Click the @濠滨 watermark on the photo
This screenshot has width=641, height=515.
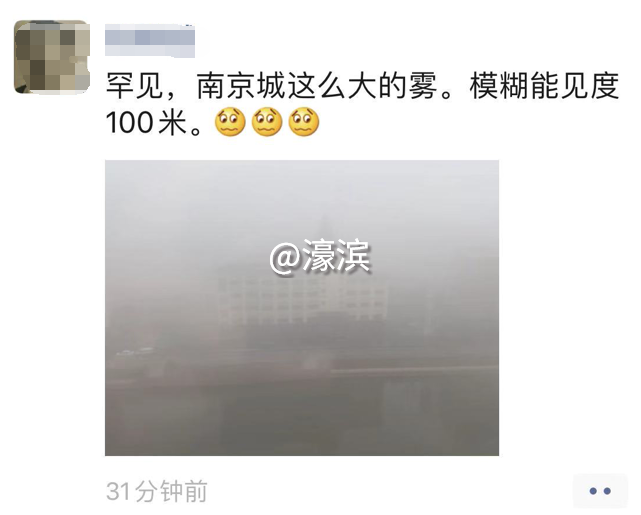tap(320, 257)
